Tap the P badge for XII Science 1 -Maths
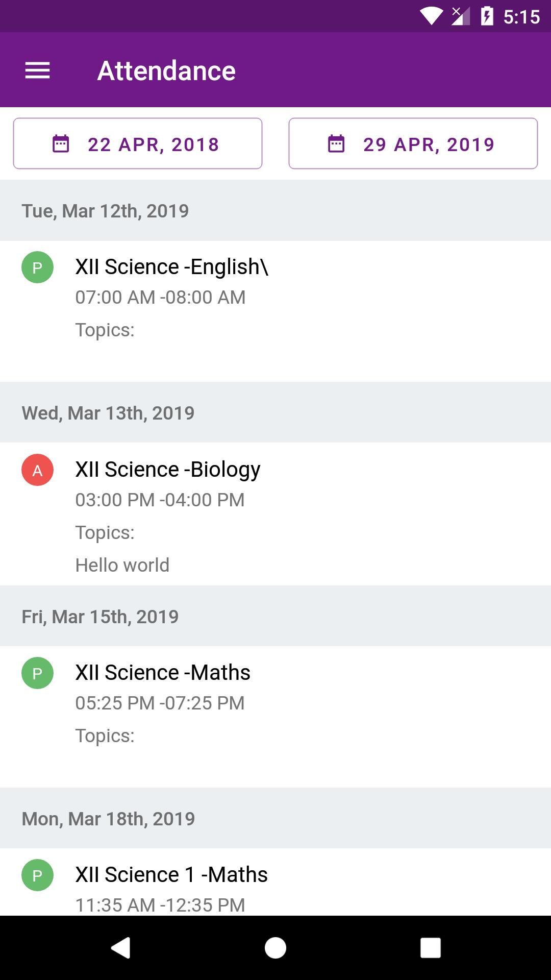The height and width of the screenshot is (980, 551). (x=37, y=875)
